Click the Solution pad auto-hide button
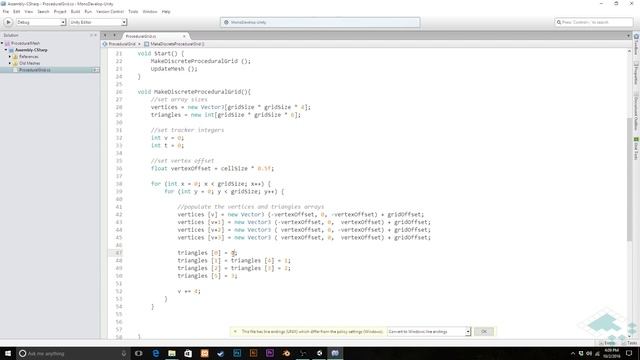The image size is (640, 360). pyautogui.click(x=91, y=36)
